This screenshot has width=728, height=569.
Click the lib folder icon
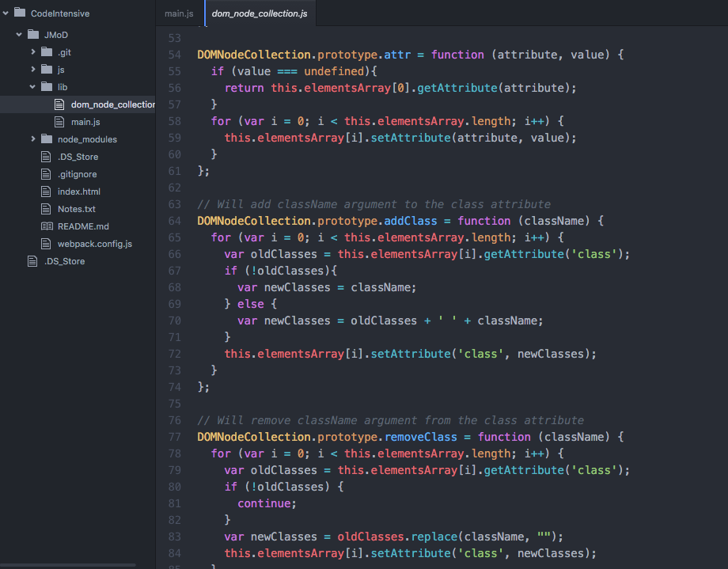click(x=47, y=86)
